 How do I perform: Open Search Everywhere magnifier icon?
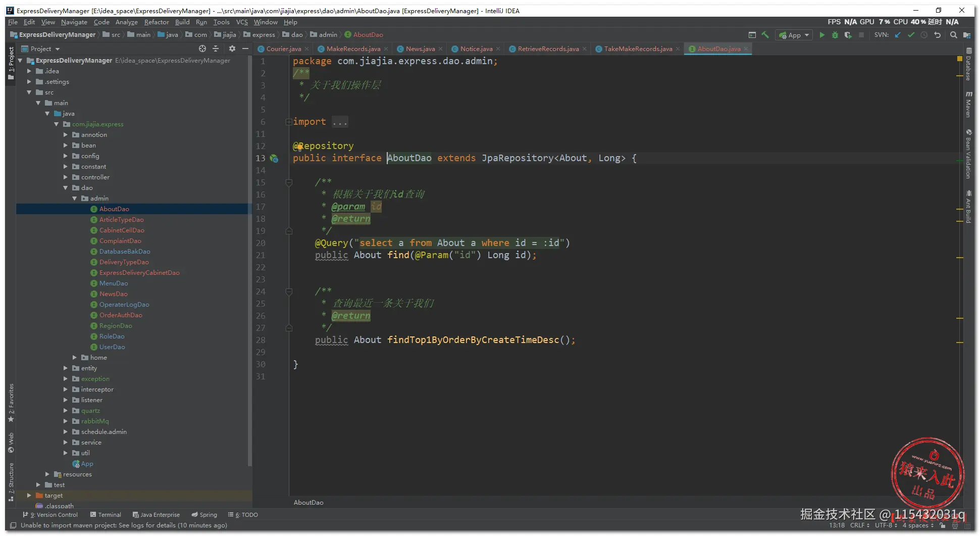click(x=953, y=35)
